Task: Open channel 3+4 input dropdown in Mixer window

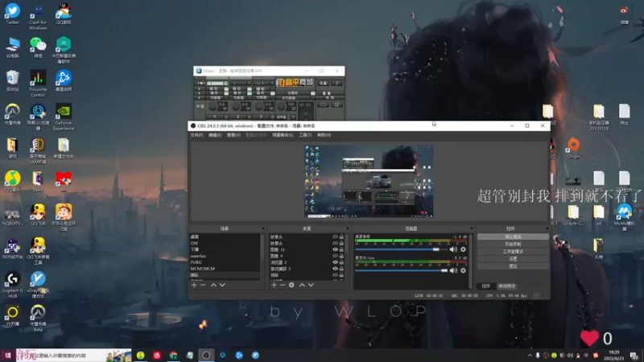Action: click(x=271, y=84)
